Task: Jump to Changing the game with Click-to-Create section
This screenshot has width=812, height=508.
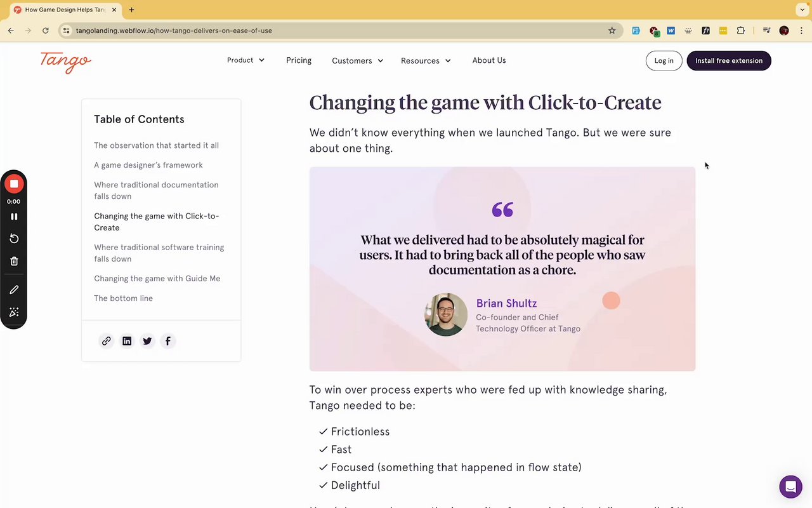Action: click(x=157, y=222)
